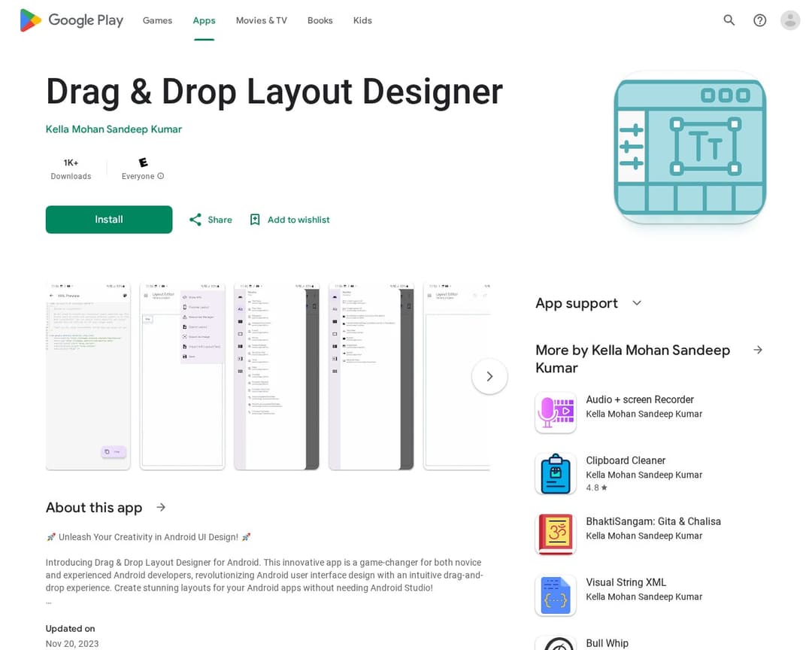Image resolution: width=812 pixels, height=650 pixels.
Task: Select the Apps tab
Action: tap(204, 20)
